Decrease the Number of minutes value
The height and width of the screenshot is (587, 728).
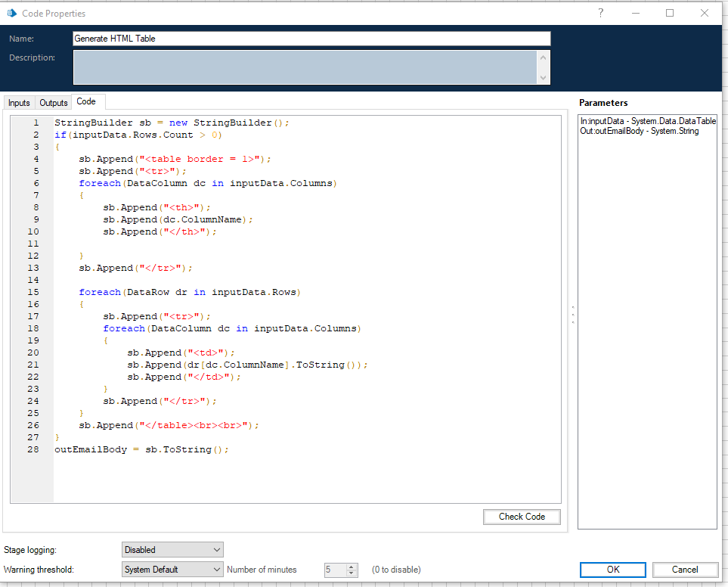click(352, 573)
